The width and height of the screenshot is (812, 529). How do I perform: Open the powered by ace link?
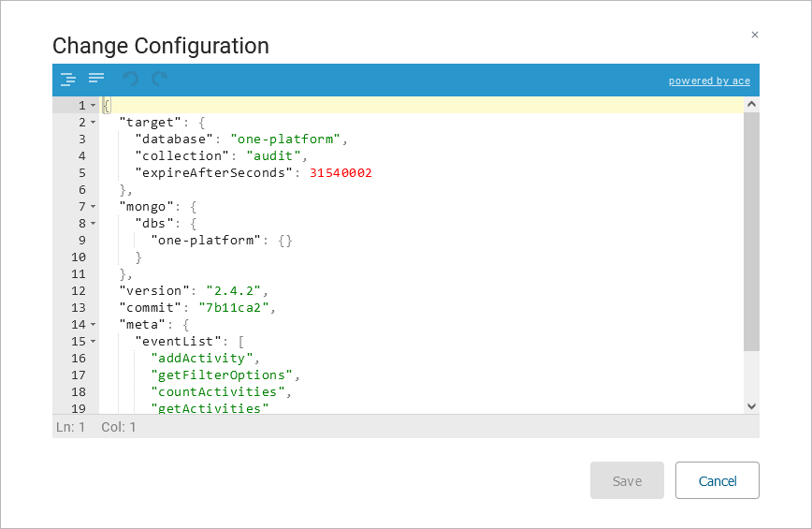point(709,81)
